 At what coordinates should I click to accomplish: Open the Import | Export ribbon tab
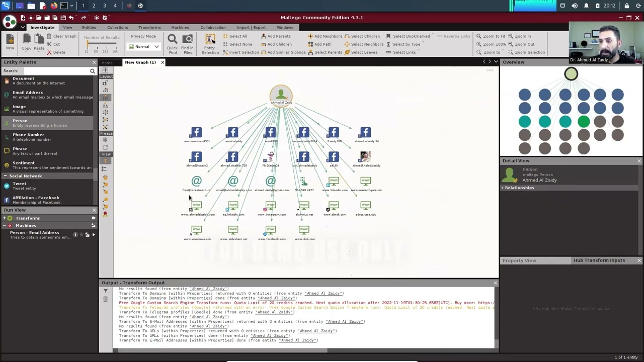(251, 27)
